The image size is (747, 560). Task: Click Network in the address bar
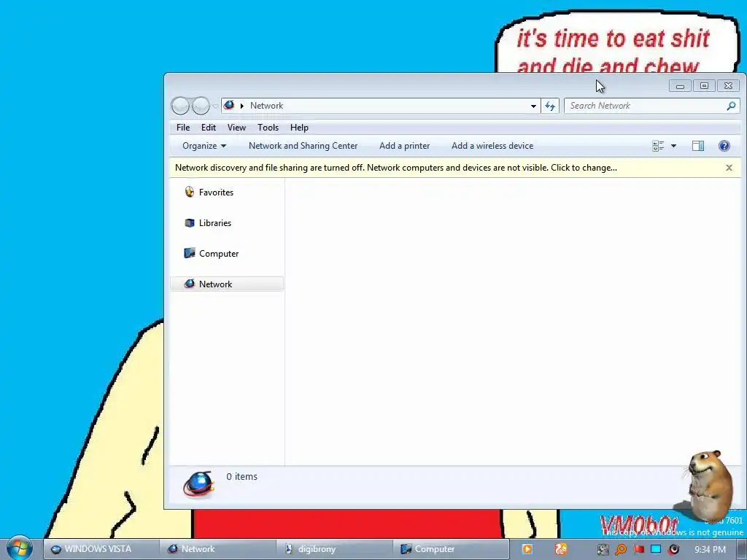tap(266, 106)
